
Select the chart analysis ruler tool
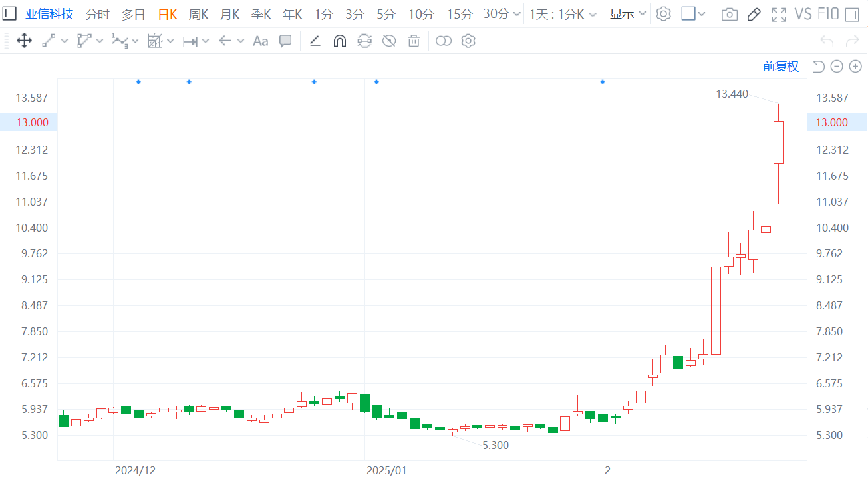point(154,41)
